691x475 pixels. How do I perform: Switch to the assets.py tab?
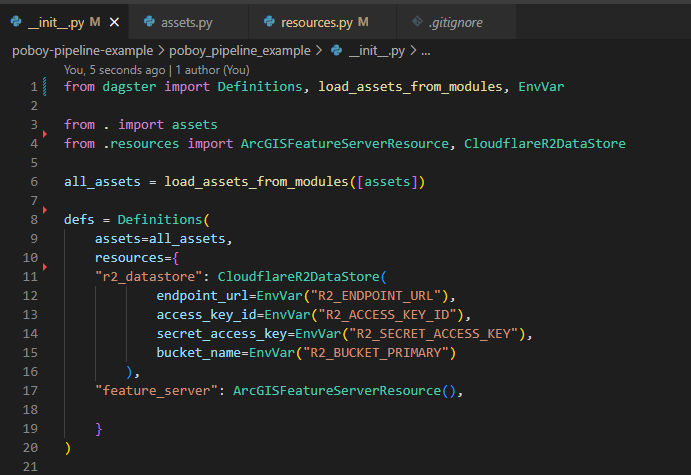click(186, 22)
